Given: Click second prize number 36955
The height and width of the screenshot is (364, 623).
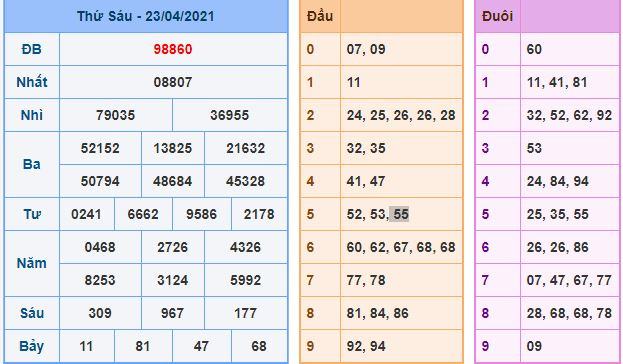Looking at the screenshot, I should pyautogui.click(x=230, y=115).
